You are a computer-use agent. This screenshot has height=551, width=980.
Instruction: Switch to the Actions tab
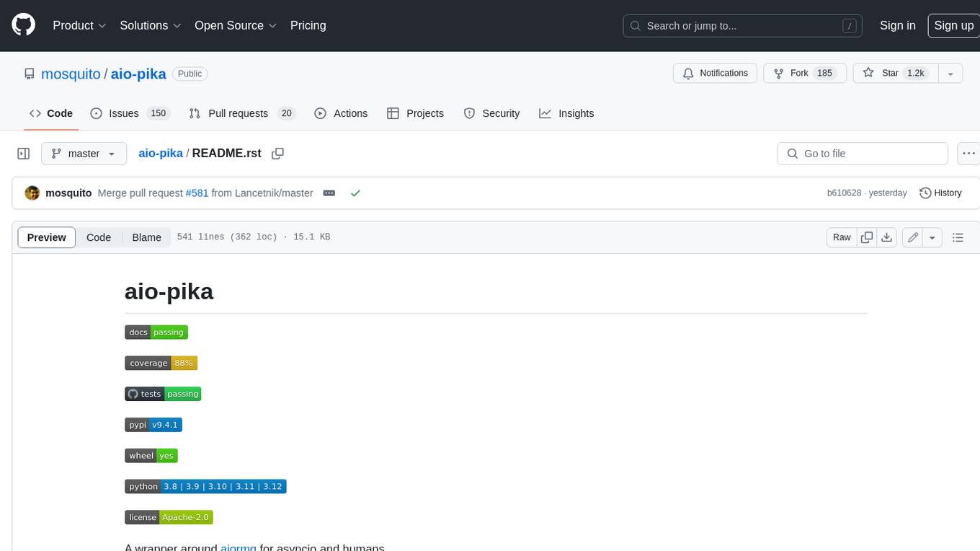pos(342,113)
